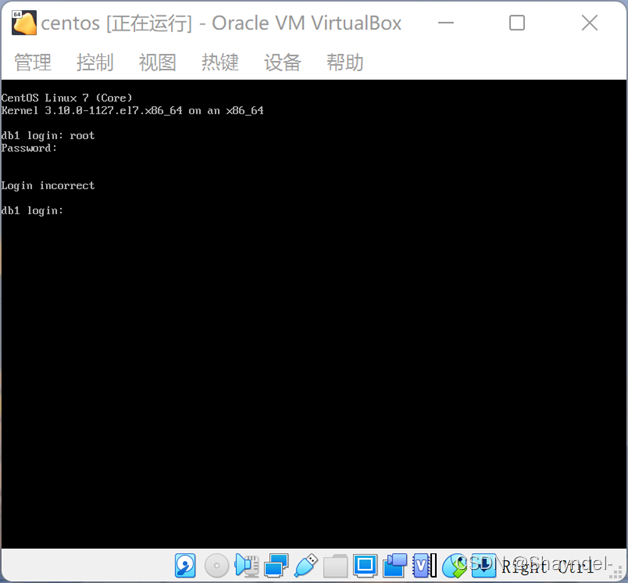Click the Kernel 3.10.0-1127 version line
The height and width of the screenshot is (583, 628).
(132, 111)
